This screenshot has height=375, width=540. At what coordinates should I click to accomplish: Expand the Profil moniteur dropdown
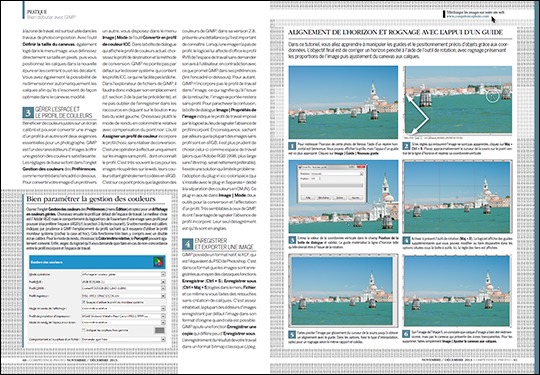coord(123,295)
